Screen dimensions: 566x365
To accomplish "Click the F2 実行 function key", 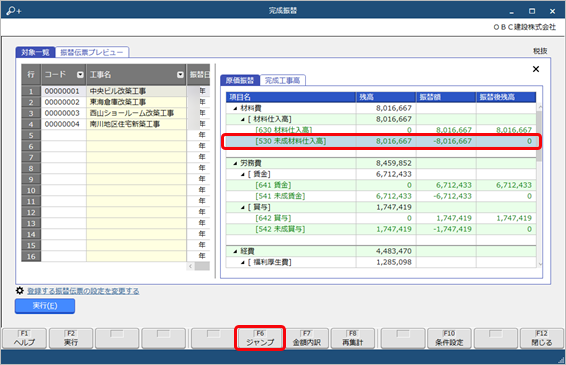I will [71, 338].
